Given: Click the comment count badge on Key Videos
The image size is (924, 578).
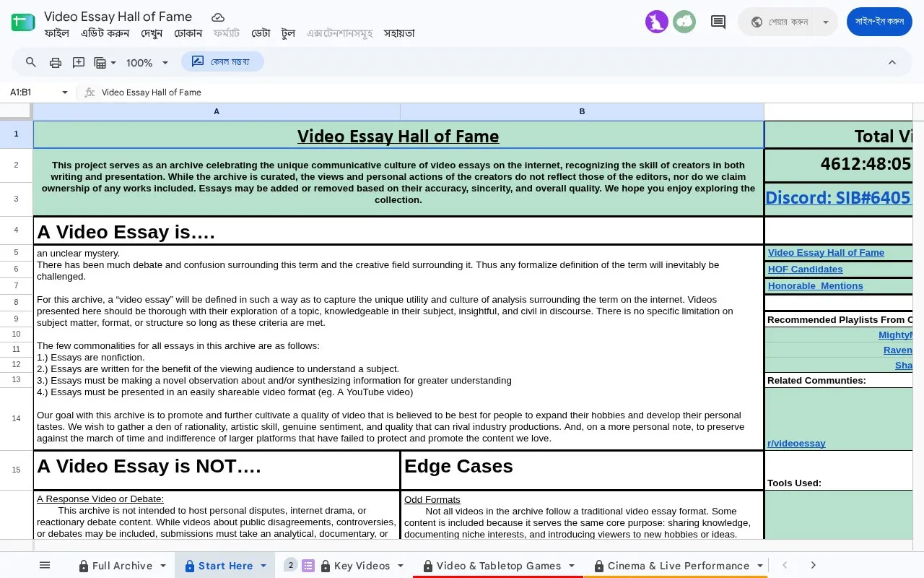Looking at the screenshot, I should 290,565.
